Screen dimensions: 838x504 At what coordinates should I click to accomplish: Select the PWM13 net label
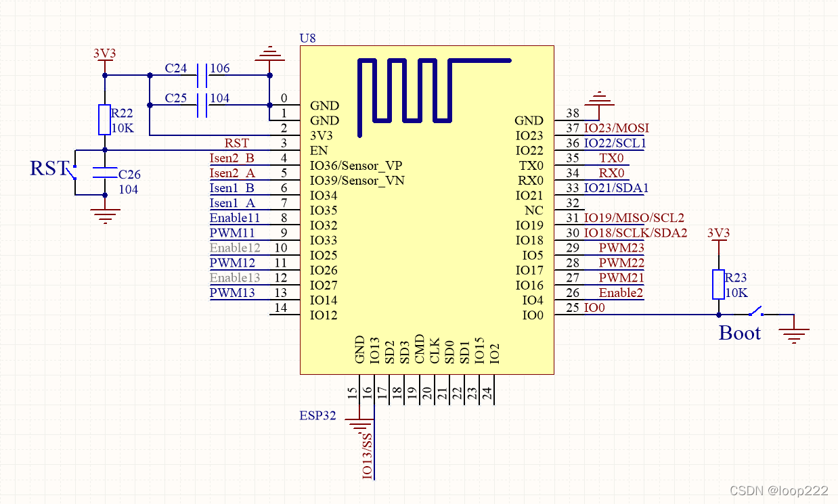coord(232,292)
